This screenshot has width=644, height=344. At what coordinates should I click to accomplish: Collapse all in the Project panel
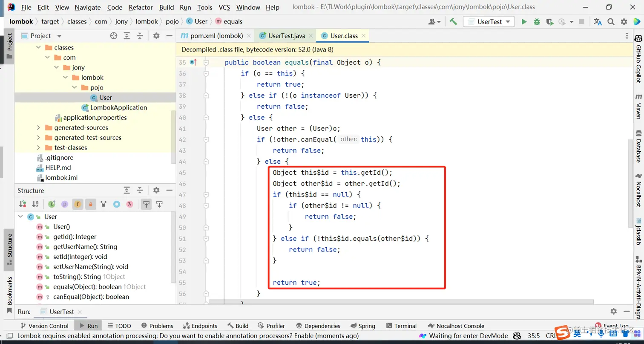[x=139, y=36]
